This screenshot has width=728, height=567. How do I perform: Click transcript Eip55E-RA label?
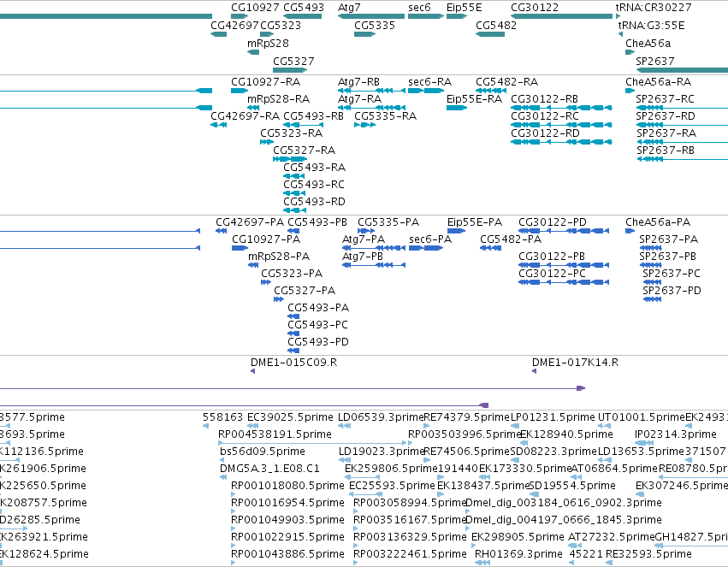475,99
